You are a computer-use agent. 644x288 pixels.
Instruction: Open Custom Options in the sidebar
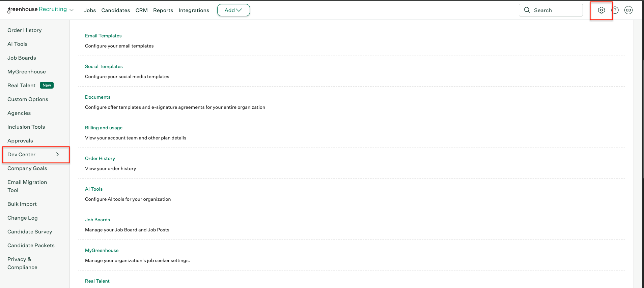coord(28,99)
